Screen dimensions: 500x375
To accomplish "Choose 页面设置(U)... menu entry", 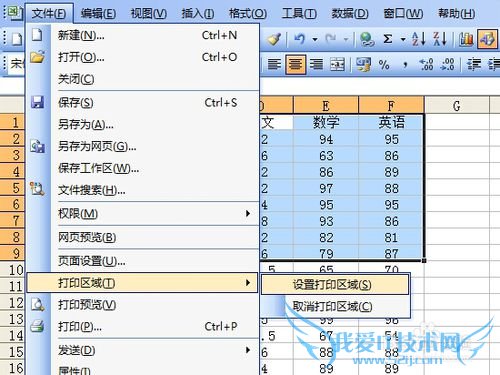I will [x=143, y=261].
